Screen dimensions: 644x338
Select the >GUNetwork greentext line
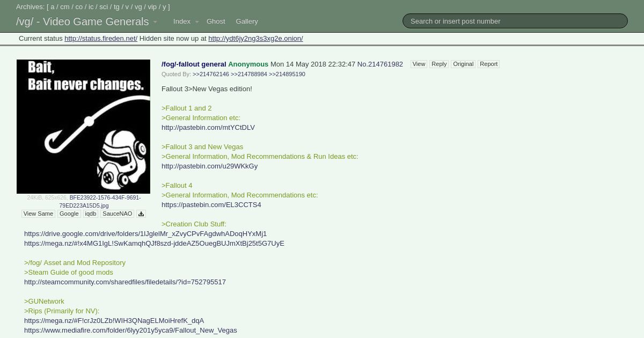[44, 301]
